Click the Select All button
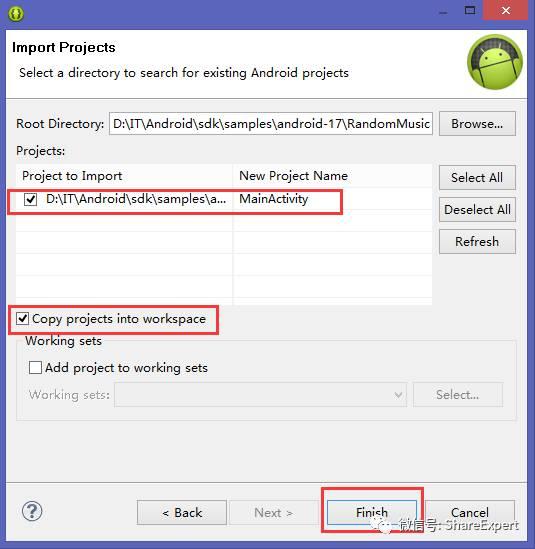The height and width of the screenshot is (549, 535). (477, 178)
